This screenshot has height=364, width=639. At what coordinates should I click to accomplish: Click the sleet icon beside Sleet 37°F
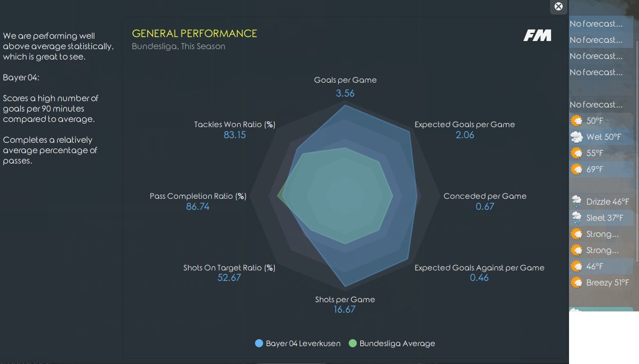click(577, 217)
